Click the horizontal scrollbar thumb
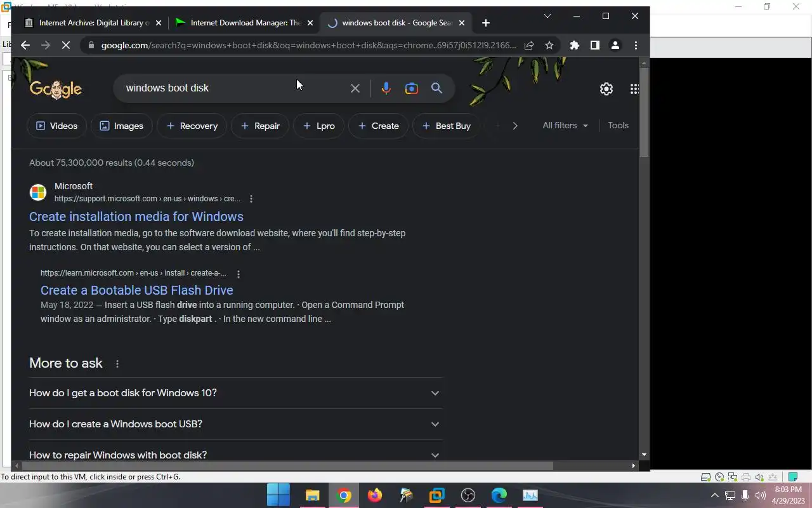Viewport: 812px width, 508px height. click(286, 465)
